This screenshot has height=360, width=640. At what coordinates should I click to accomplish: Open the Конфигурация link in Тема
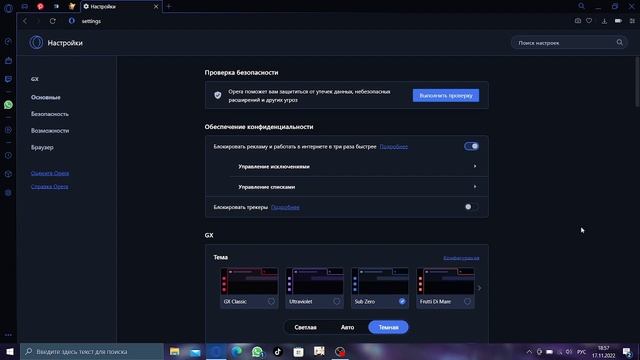pyautogui.click(x=461, y=258)
